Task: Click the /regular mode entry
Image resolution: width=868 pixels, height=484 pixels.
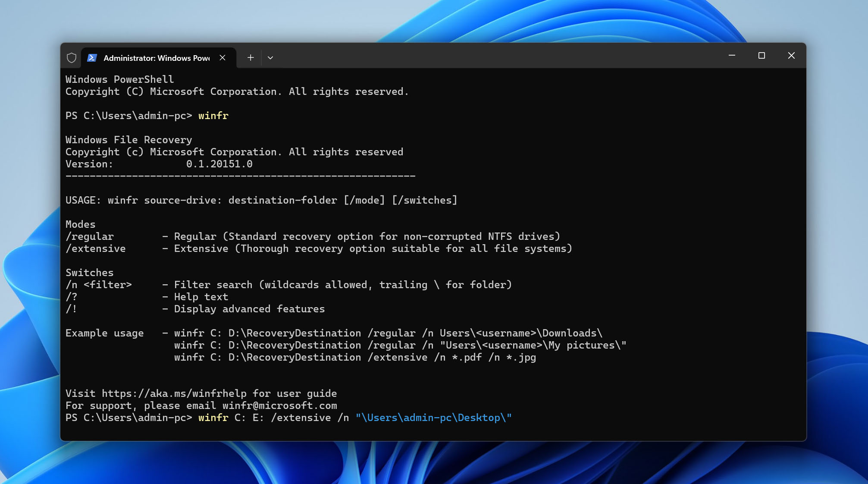Action: tap(313, 236)
